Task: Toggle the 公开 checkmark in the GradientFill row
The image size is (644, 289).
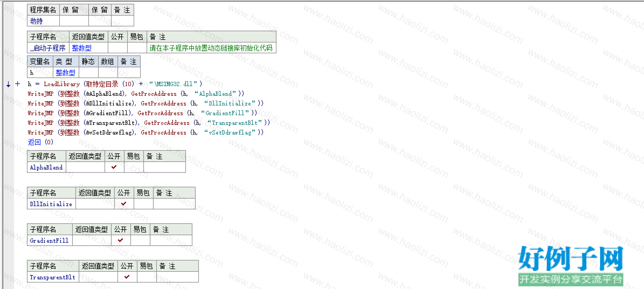Action: coord(120,240)
